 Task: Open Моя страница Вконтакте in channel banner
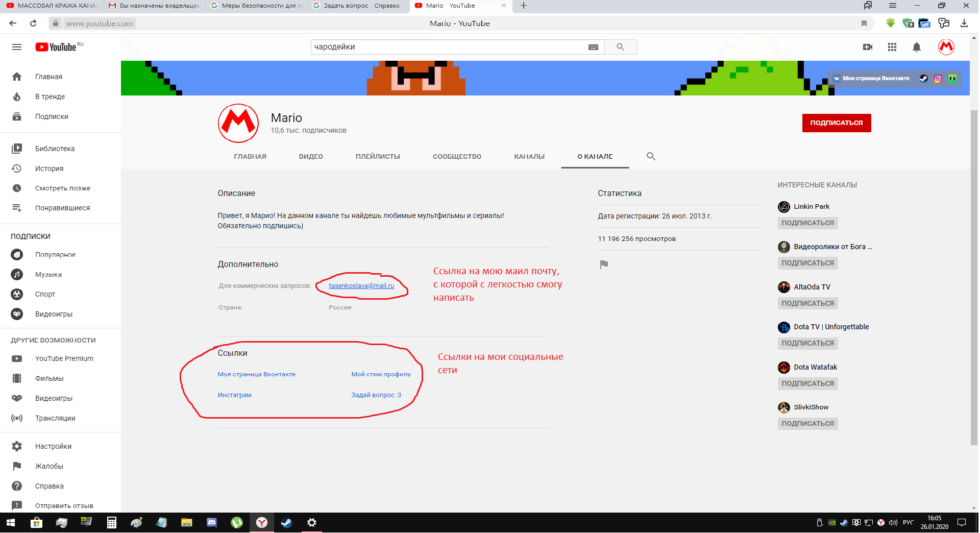(x=871, y=79)
